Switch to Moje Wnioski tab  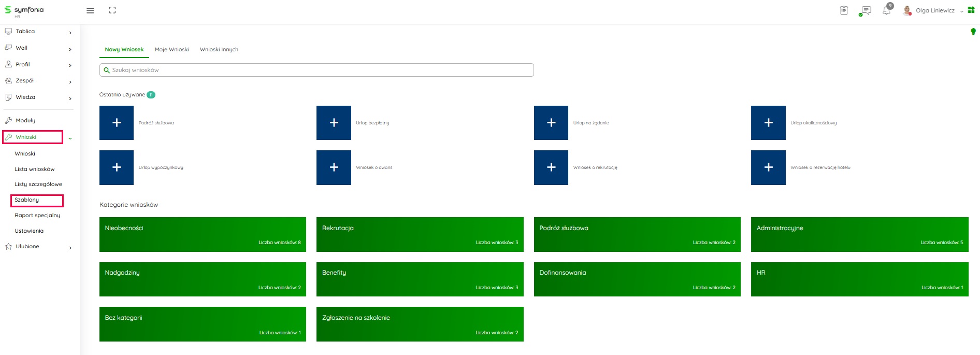171,50
